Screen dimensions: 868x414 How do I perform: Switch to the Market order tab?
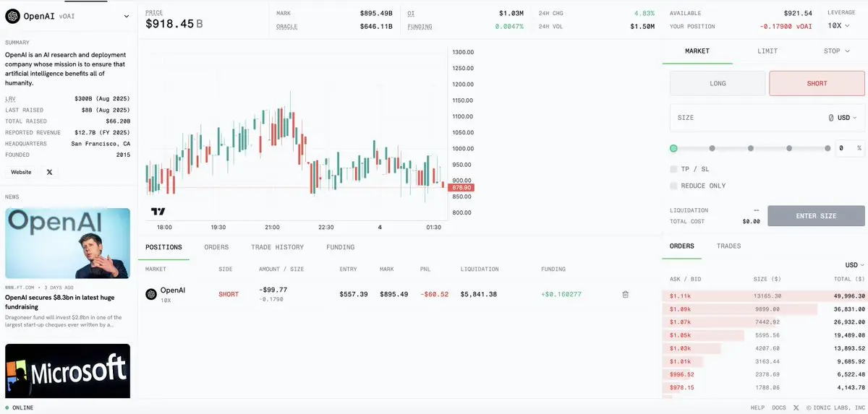697,51
